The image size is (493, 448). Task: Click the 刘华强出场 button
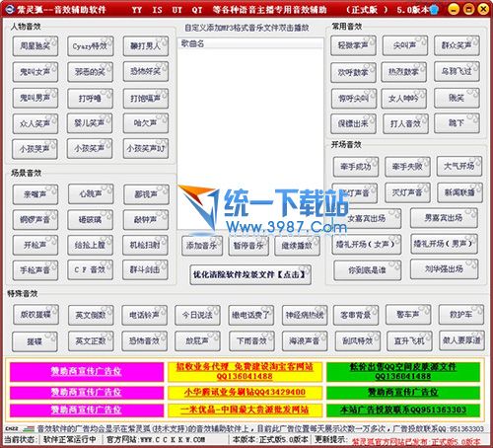click(x=444, y=269)
